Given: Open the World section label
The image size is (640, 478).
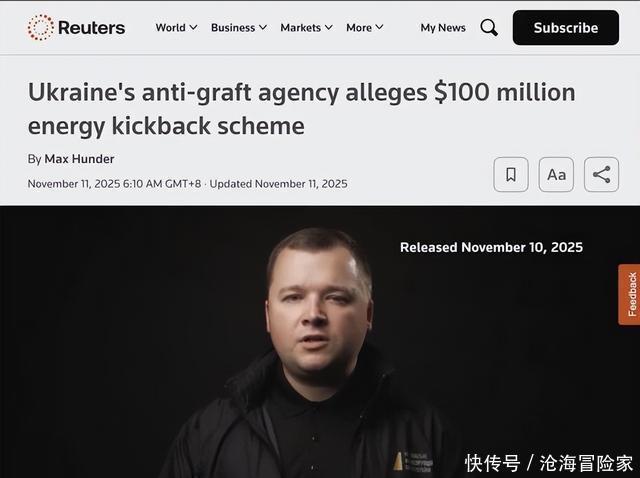Looking at the screenshot, I should click(x=171, y=28).
